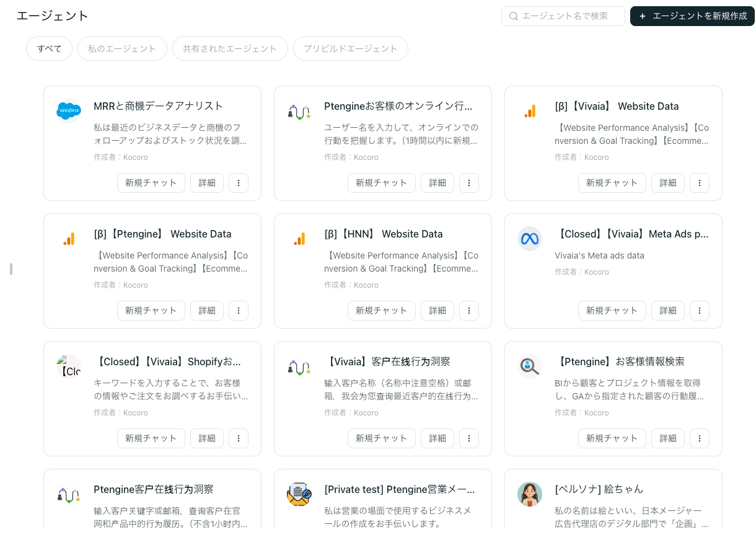Open 詳細 for 【Closed】【Vivaia】Meta Ads card
The width and height of the screenshot is (756, 537).
[x=668, y=311]
